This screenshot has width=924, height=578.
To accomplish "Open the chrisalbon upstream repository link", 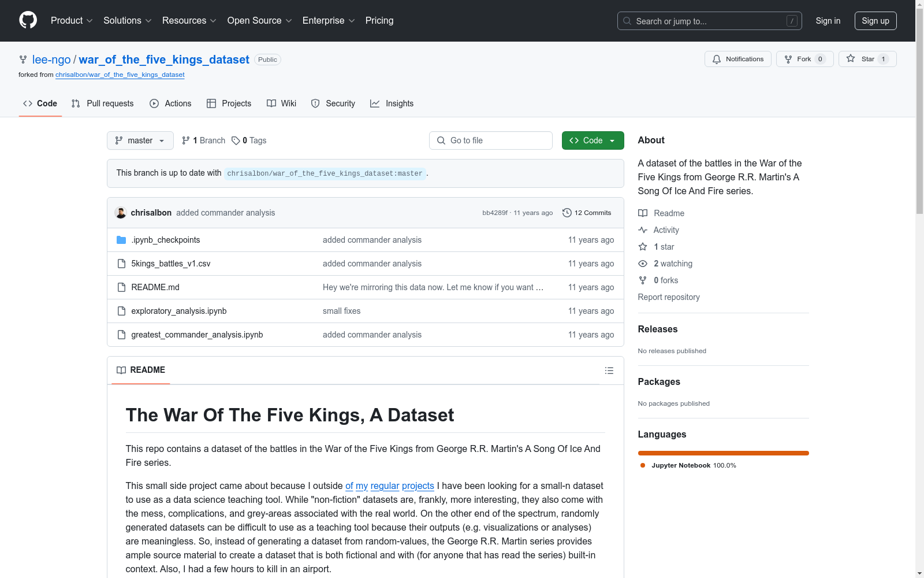I will coord(120,75).
